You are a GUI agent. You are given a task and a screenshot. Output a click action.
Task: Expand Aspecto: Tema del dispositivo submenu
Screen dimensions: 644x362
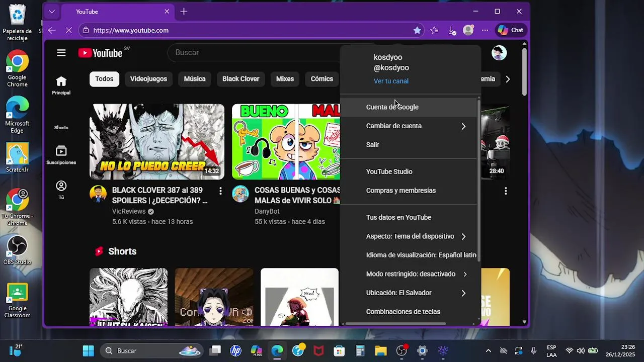point(463,236)
